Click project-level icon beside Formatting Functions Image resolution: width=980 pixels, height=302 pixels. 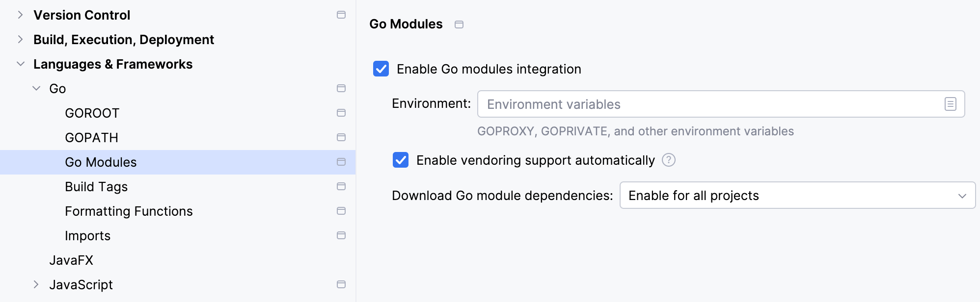[341, 211]
